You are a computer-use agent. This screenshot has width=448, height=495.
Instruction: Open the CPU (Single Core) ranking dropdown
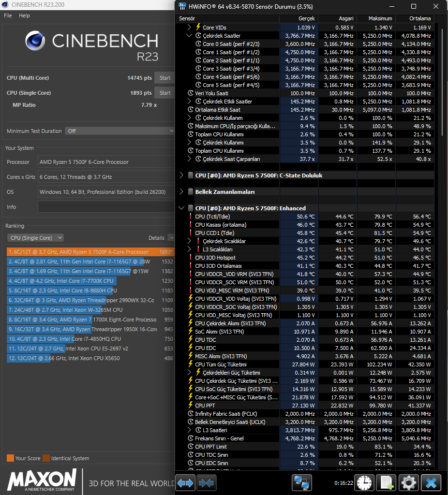coord(35,238)
